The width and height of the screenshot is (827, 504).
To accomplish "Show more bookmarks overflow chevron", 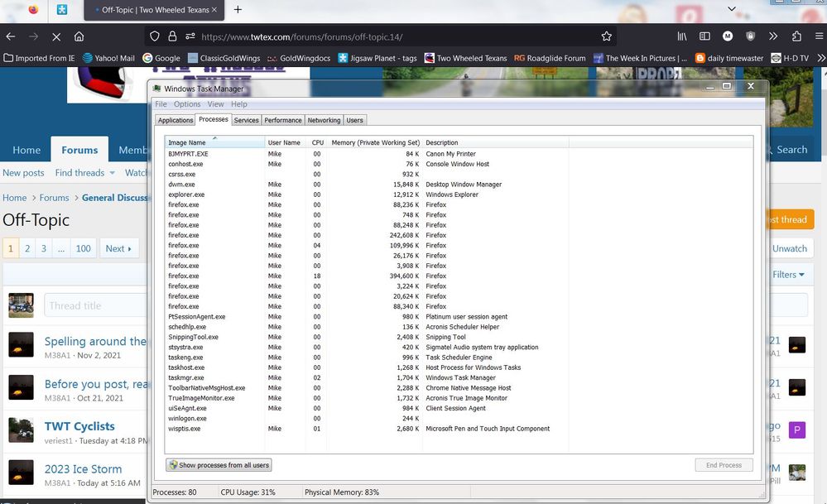I will pos(820,58).
